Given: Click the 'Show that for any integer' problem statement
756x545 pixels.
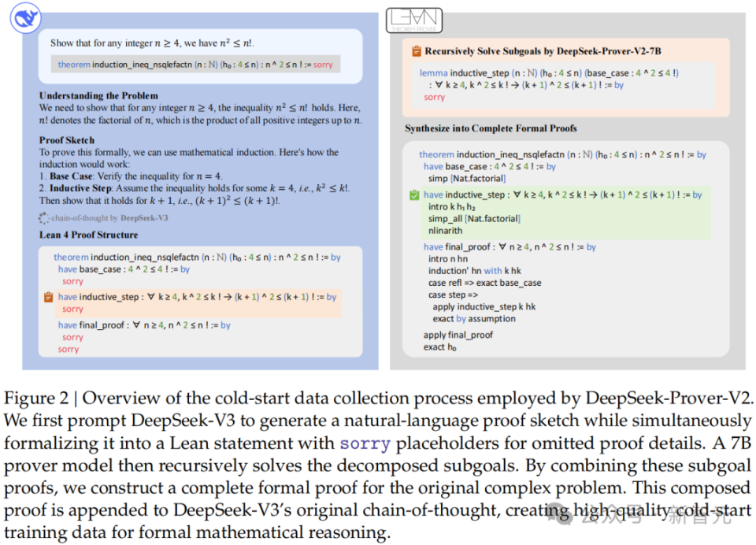Looking at the screenshot, I should (152, 43).
